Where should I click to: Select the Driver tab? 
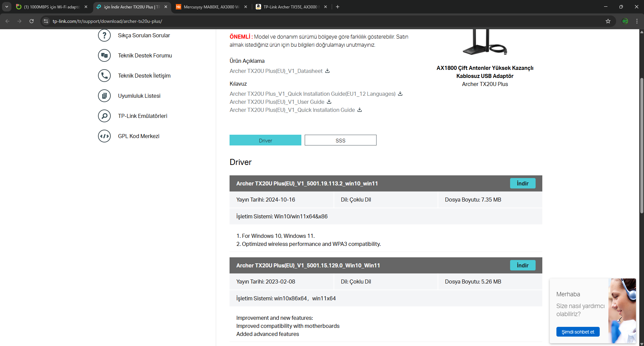(265, 140)
